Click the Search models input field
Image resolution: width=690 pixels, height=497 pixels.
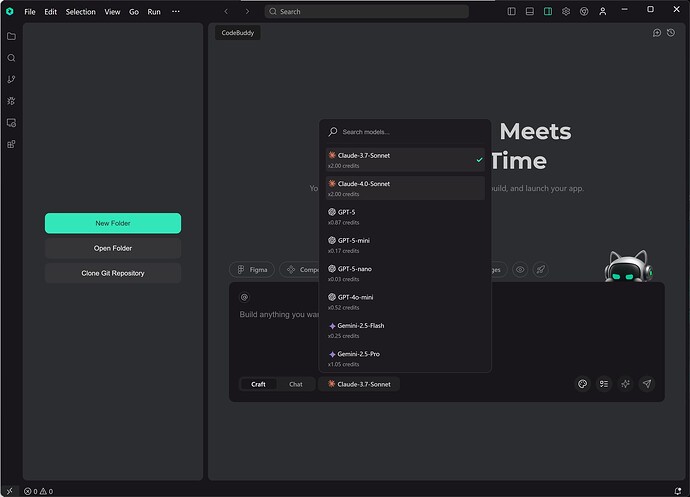coord(405,132)
